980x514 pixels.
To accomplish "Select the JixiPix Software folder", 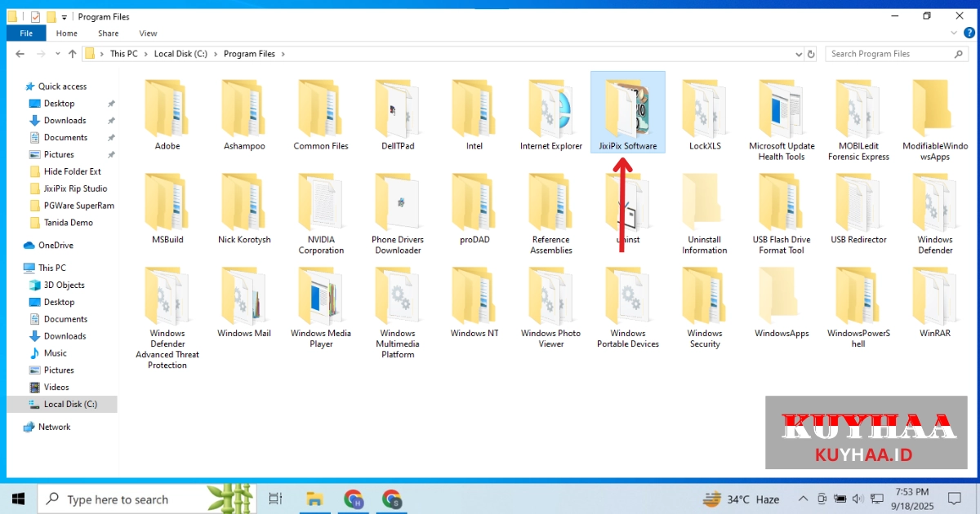I will click(x=627, y=113).
